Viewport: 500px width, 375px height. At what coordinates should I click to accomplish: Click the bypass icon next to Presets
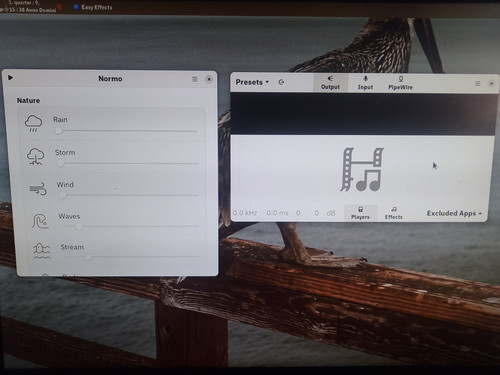click(x=281, y=82)
